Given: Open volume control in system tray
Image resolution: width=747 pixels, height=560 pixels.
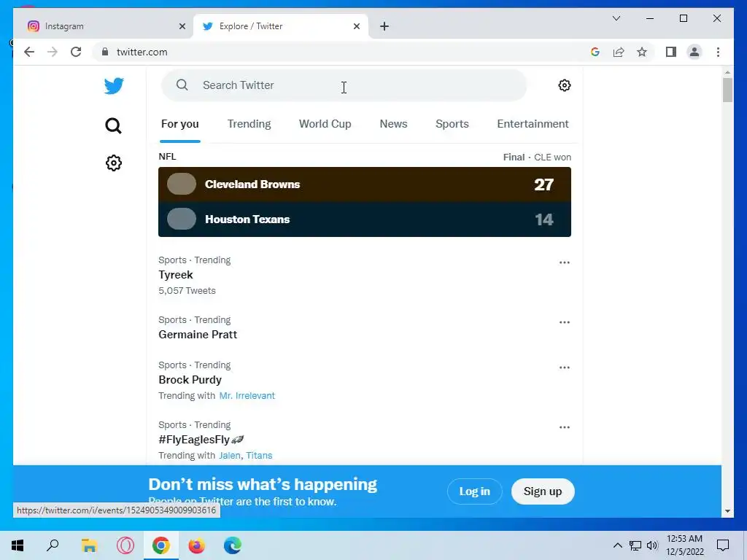Looking at the screenshot, I should tap(652, 545).
